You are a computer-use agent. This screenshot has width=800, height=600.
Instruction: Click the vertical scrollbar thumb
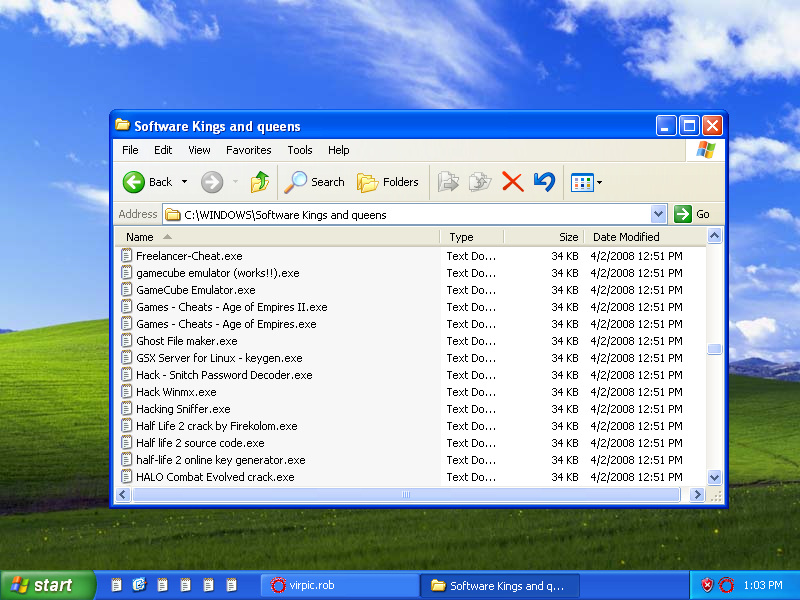714,349
